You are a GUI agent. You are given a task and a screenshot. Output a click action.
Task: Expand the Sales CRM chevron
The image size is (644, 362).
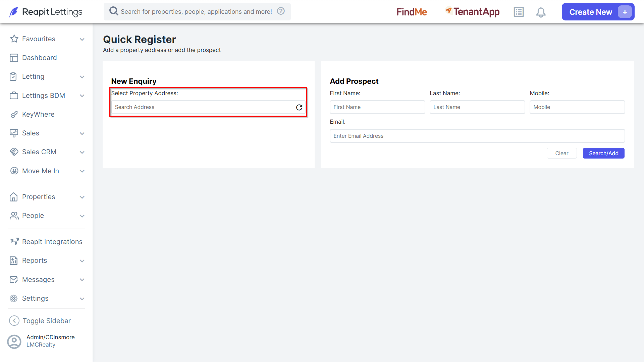coord(82,153)
